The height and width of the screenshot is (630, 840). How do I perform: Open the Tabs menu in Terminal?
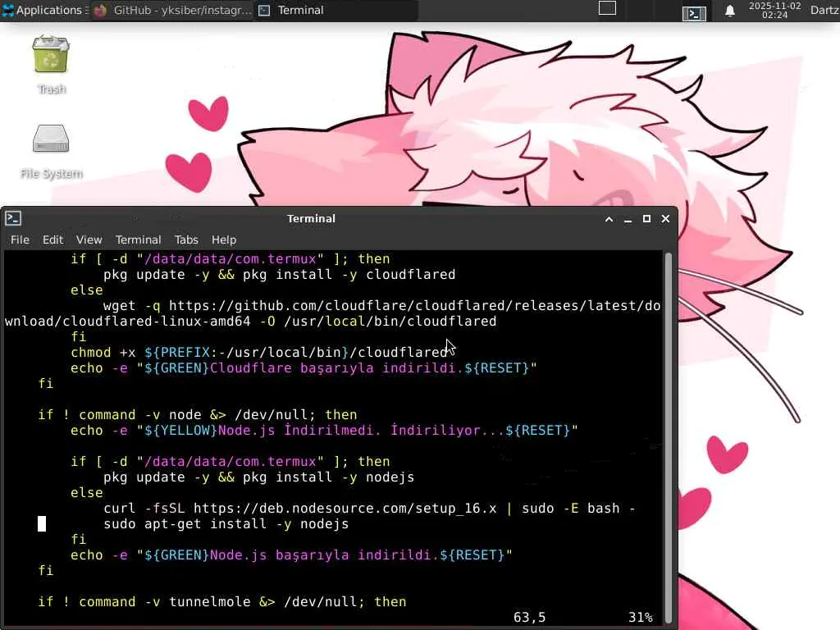[186, 240]
